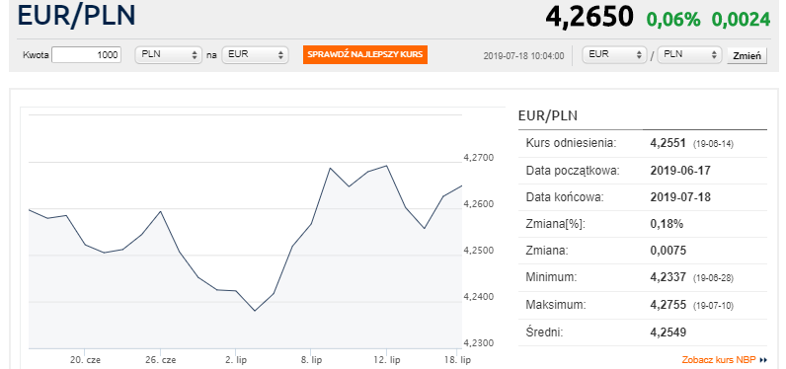Click the 20. cze date label on chart axis
The image size is (786, 369).
85,360
